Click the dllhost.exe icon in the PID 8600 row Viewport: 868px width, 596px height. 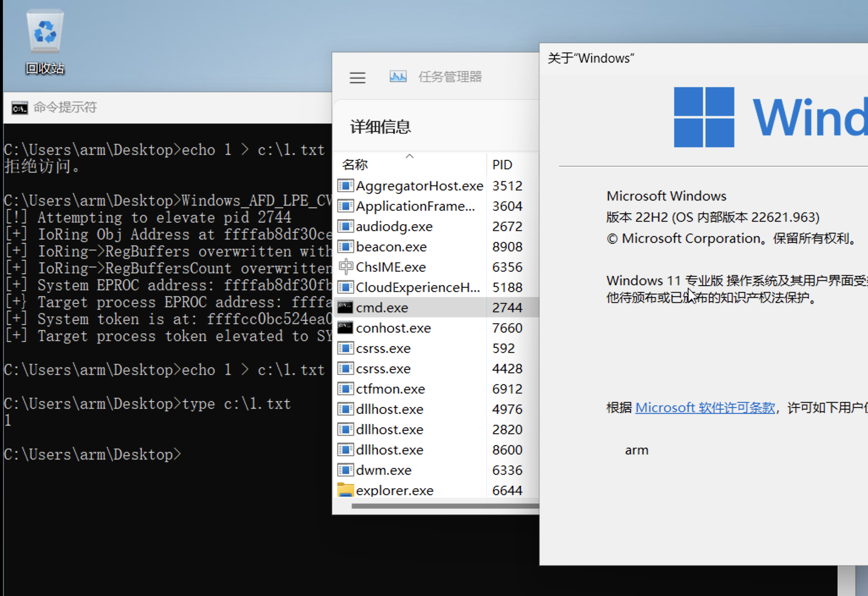[x=345, y=450]
